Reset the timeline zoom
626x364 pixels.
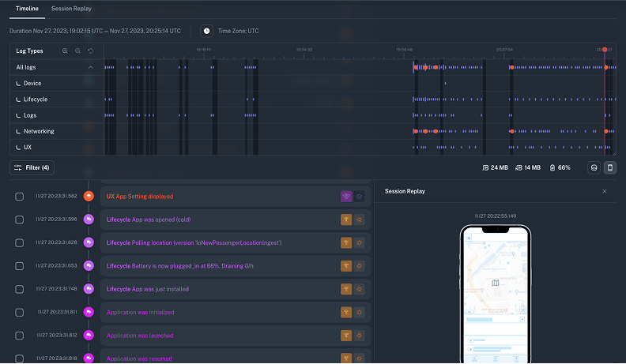[x=91, y=51]
